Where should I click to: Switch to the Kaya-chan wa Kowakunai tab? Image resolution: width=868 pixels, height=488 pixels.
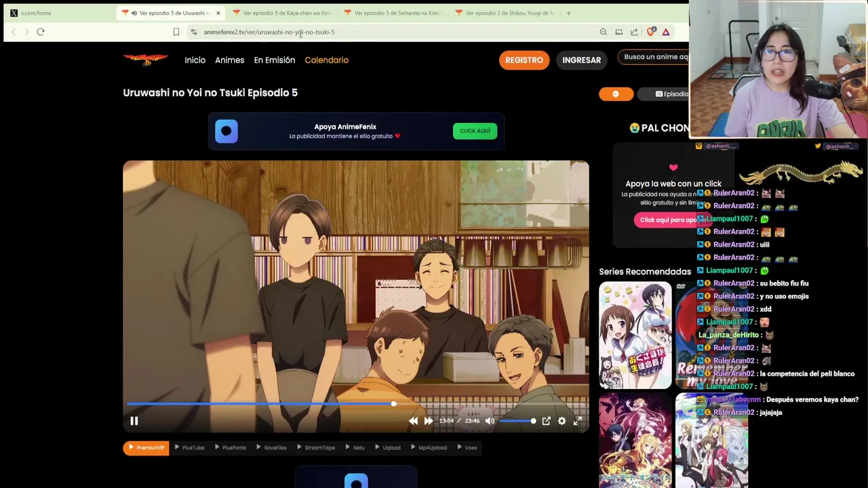point(282,13)
